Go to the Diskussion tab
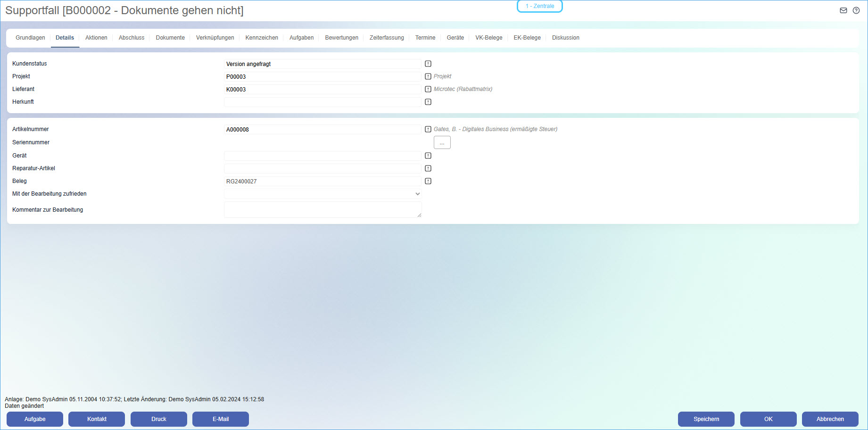868x430 pixels. coord(565,38)
